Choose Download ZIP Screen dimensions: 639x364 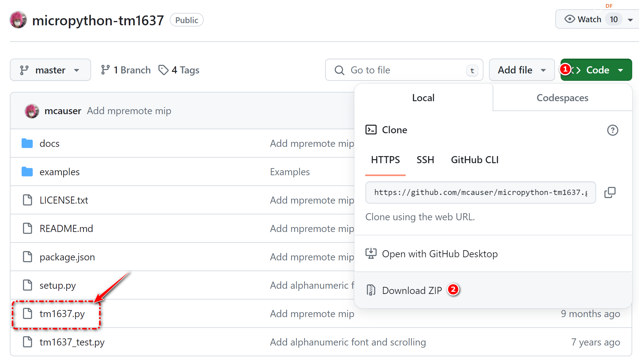point(493,290)
